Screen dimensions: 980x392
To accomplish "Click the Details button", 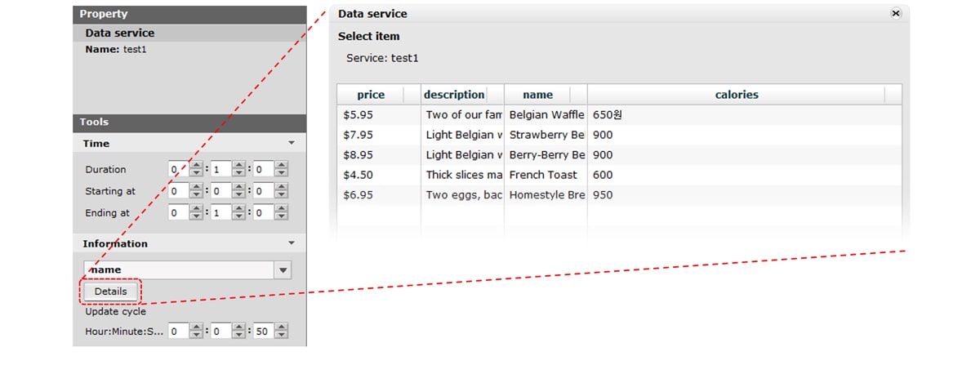I will [x=111, y=292].
